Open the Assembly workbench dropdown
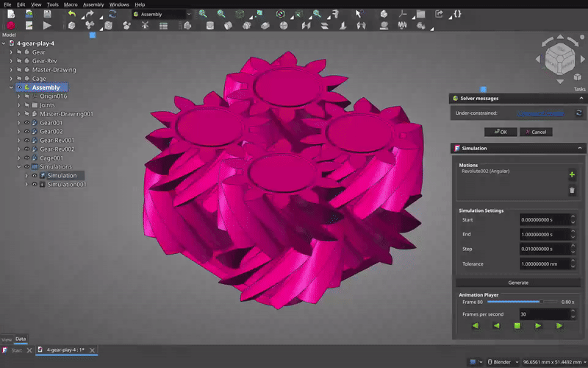The width and height of the screenshot is (588, 368). point(162,14)
